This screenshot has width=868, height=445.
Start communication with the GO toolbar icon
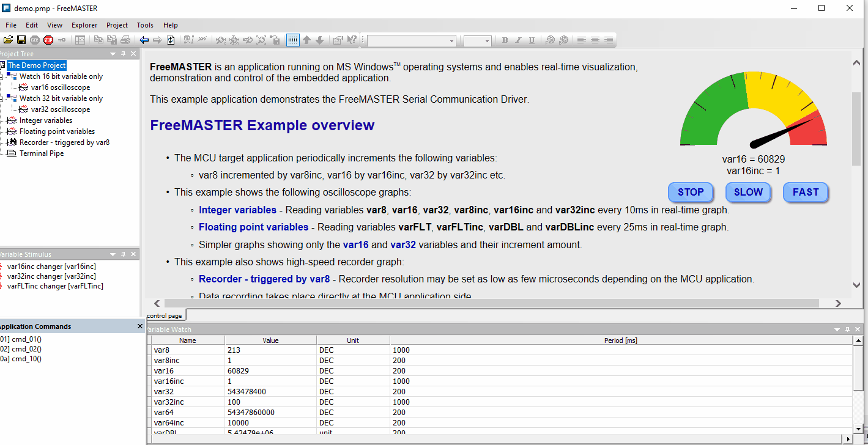34,39
